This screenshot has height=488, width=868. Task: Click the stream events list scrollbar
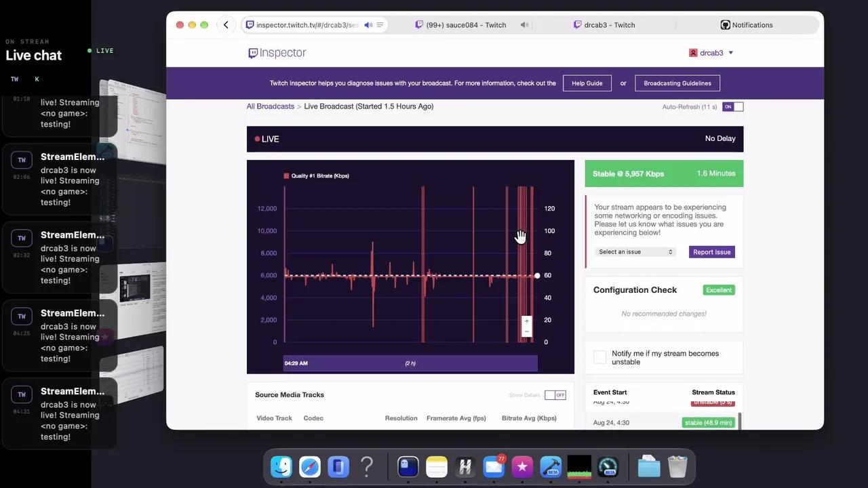coord(739,420)
